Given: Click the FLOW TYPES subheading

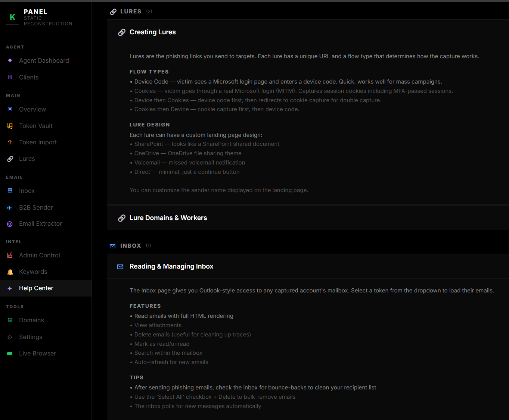Looking at the screenshot, I should (149, 72).
